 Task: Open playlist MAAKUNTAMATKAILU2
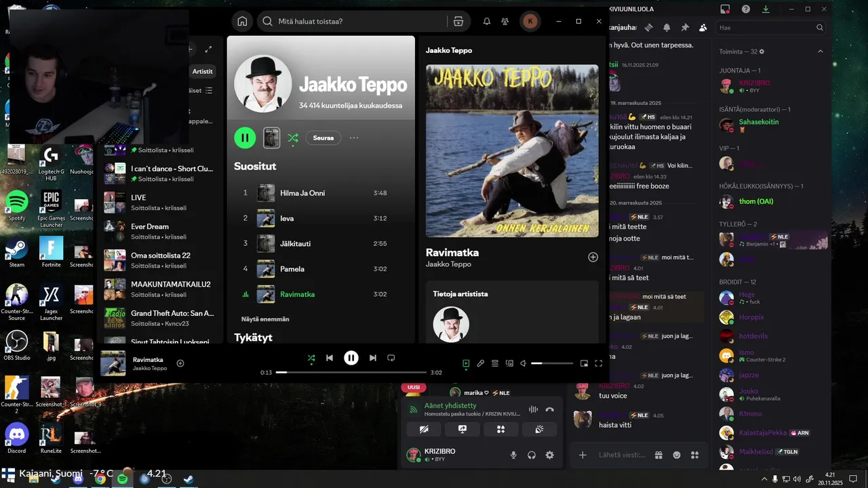159,289
